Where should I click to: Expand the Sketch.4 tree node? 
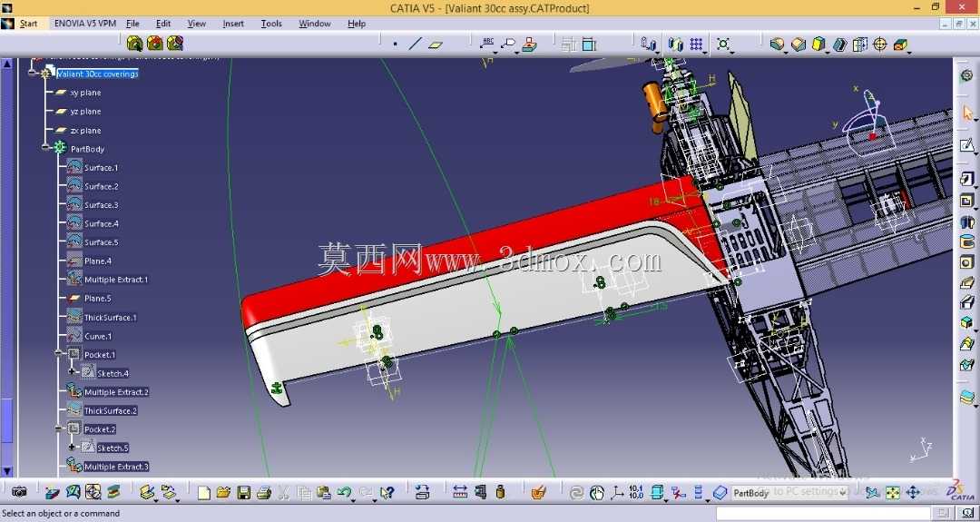point(72,373)
